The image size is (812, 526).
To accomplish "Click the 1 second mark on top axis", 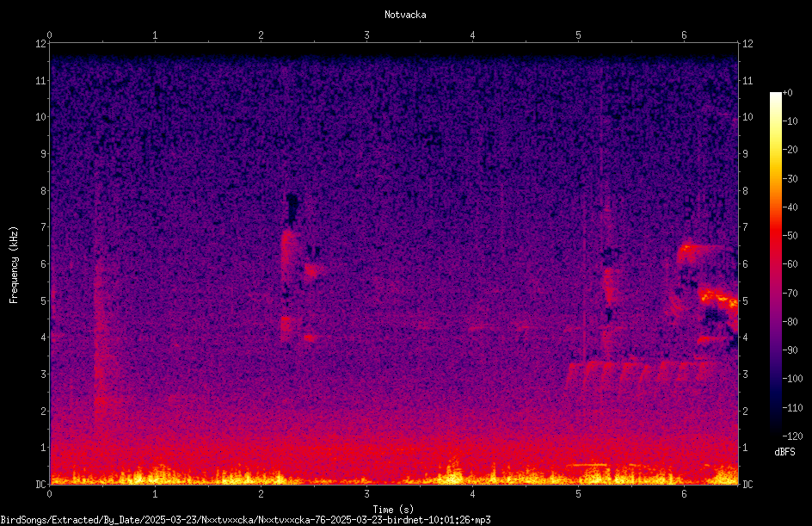I will pos(155,35).
